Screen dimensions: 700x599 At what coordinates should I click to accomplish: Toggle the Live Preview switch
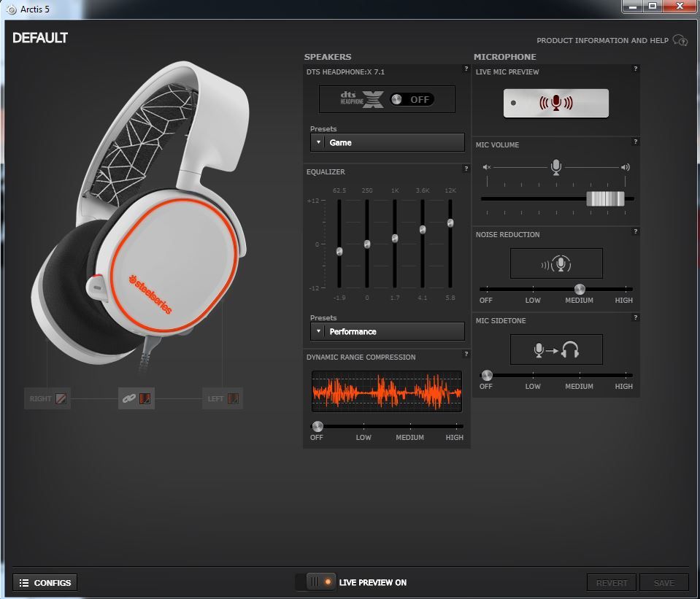click(x=315, y=582)
